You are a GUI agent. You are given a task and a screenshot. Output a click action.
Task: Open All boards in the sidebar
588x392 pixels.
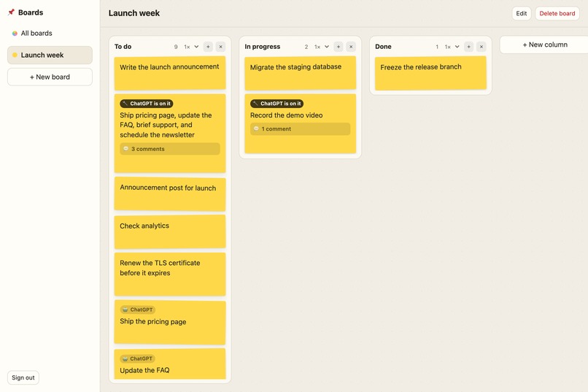pos(50,34)
